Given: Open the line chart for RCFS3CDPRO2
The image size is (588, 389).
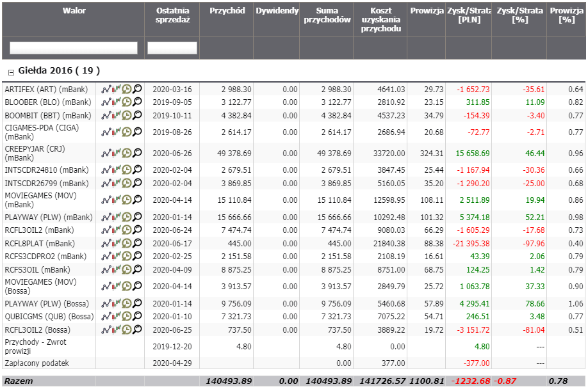Looking at the screenshot, I should tap(106, 256).
